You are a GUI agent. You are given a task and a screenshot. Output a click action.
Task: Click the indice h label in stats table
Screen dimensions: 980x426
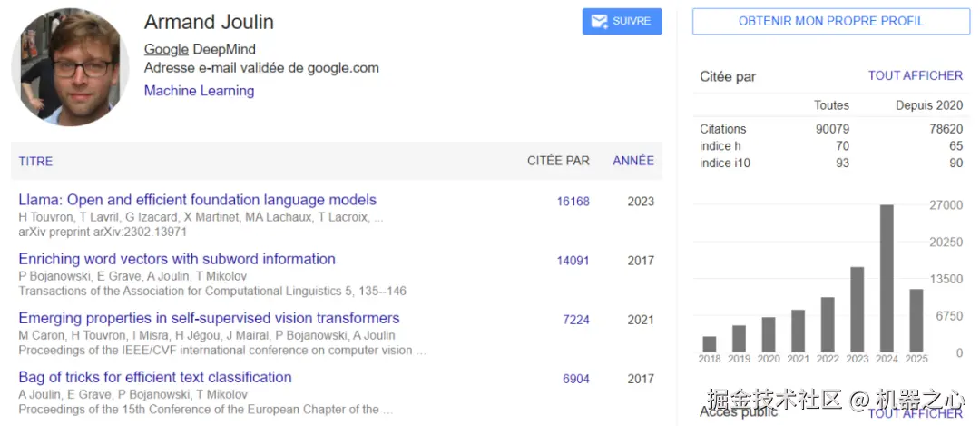(x=720, y=146)
